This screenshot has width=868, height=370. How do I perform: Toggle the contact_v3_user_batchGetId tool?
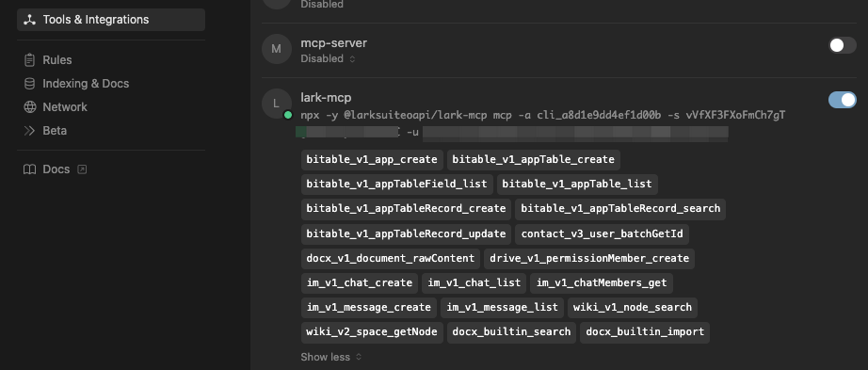(603, 233)
